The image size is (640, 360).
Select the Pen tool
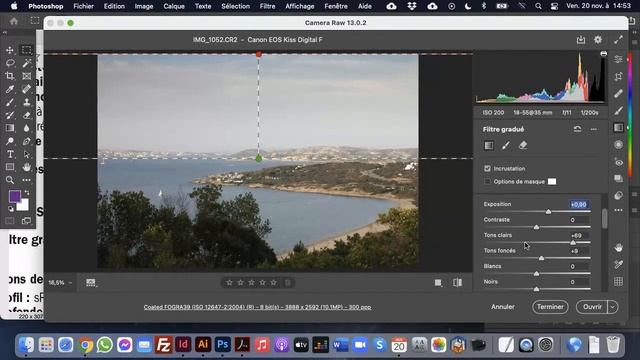pos(27,141)
